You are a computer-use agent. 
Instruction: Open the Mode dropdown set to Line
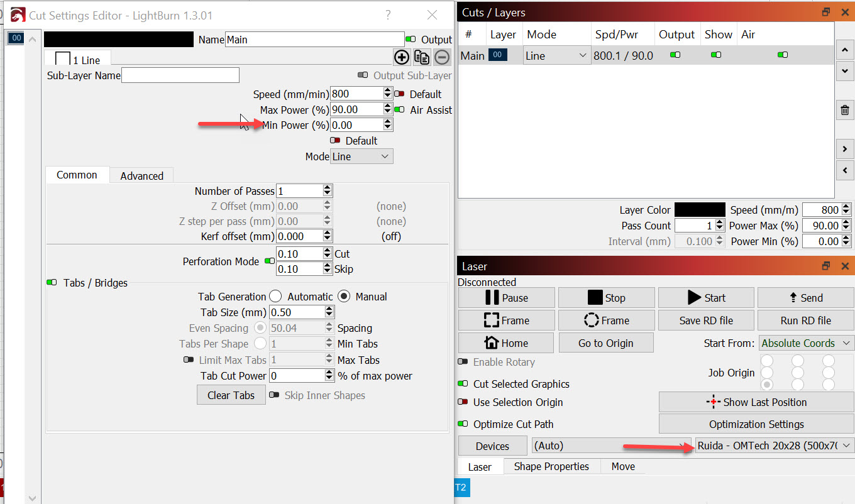[361, 156]
